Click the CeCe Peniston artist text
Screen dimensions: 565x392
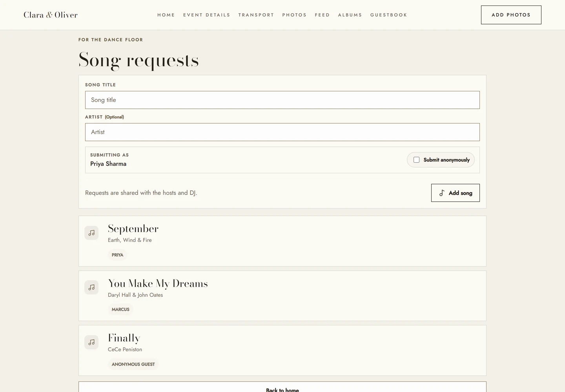125,349
